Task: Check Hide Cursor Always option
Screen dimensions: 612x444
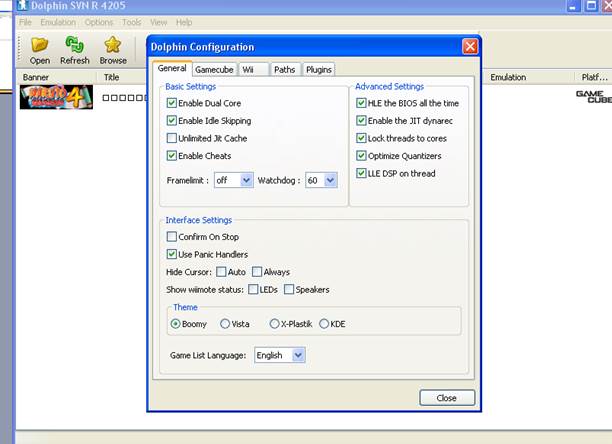Action: point(257,272)
